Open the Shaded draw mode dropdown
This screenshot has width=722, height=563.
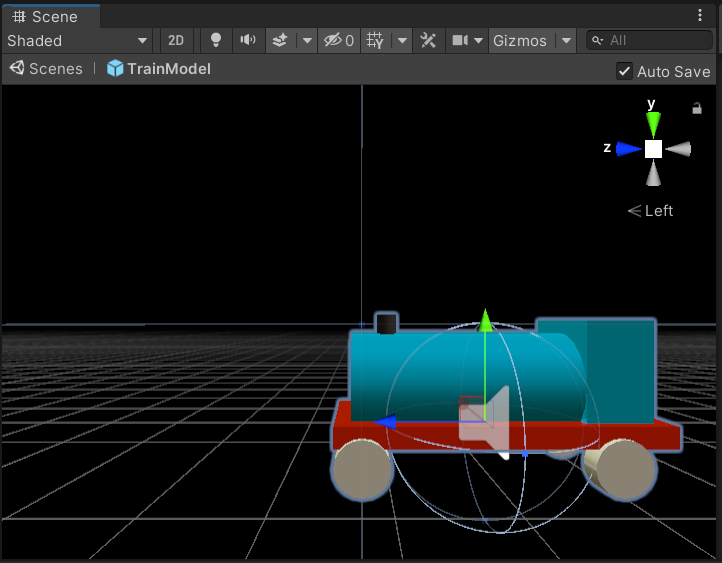pyautogui.click(x=77, y=41)
